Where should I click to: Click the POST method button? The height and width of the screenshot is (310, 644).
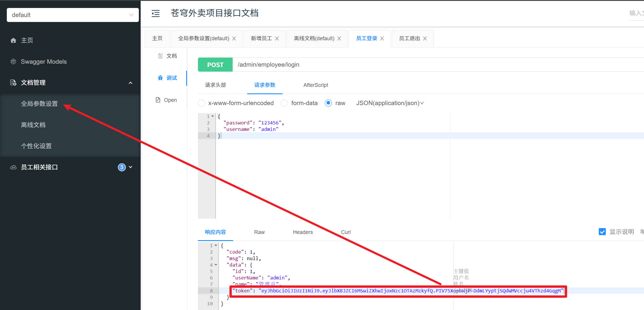215,65
